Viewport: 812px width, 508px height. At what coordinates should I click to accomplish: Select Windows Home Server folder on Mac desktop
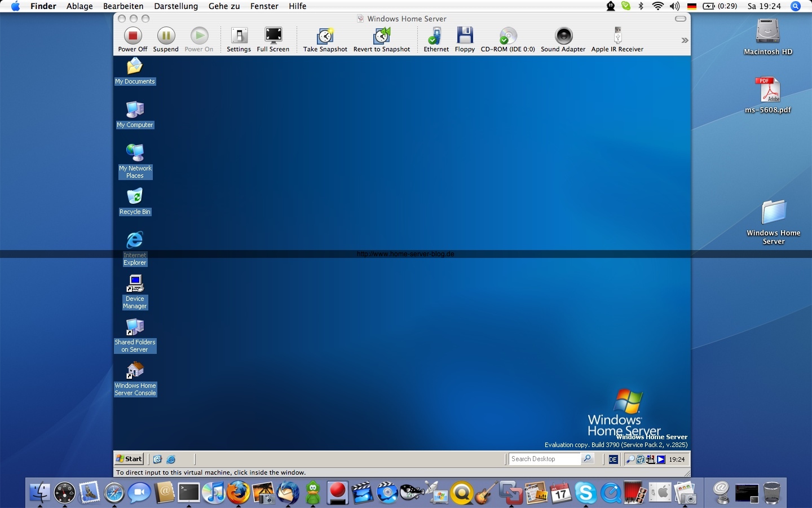(774, 222)
